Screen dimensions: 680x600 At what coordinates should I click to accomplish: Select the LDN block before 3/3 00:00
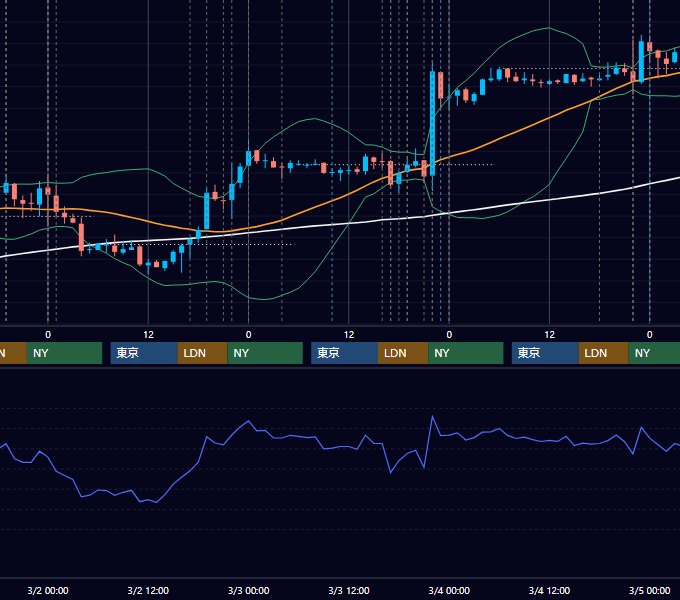click(x=203, y=353)
